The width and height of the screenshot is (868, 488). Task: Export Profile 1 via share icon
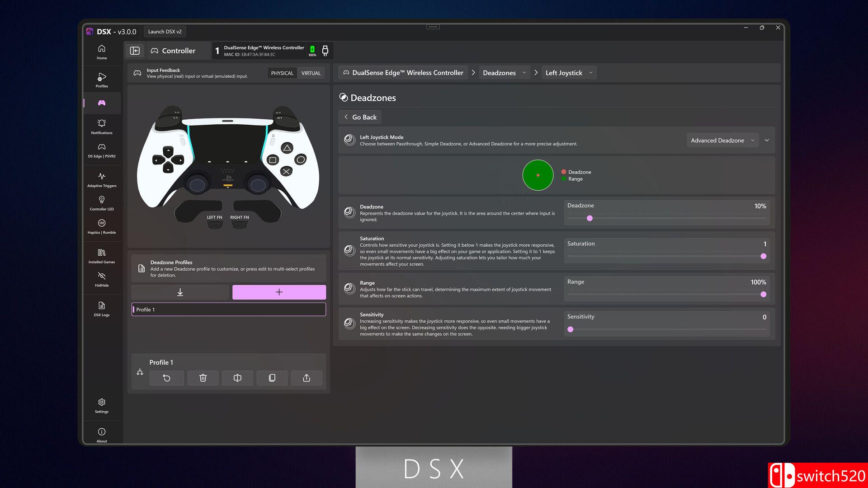coord(307,378)
